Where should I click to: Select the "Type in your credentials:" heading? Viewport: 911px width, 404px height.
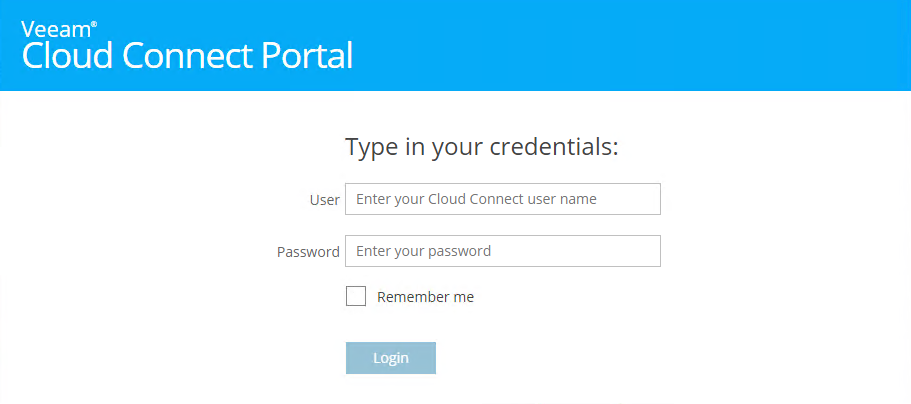pos(482,147)
